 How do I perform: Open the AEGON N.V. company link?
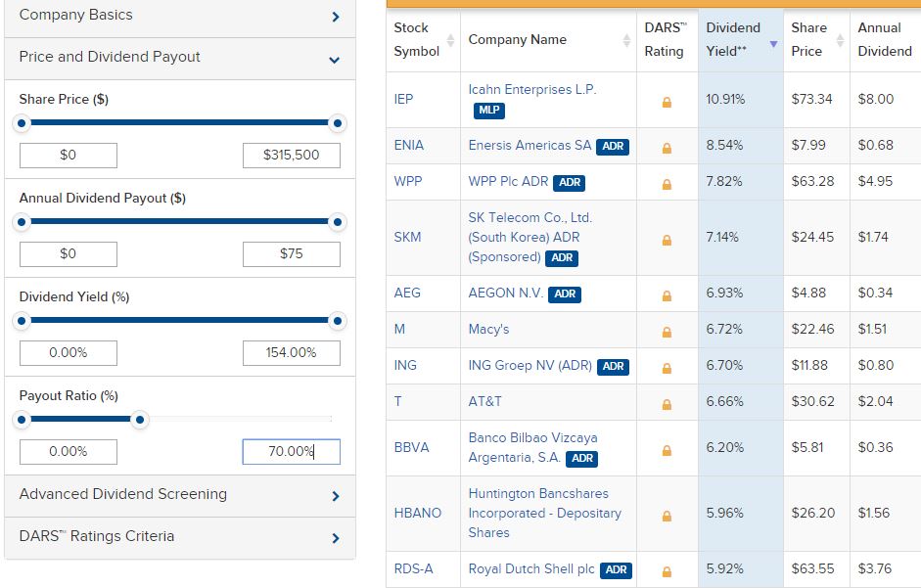coord(506,294)
